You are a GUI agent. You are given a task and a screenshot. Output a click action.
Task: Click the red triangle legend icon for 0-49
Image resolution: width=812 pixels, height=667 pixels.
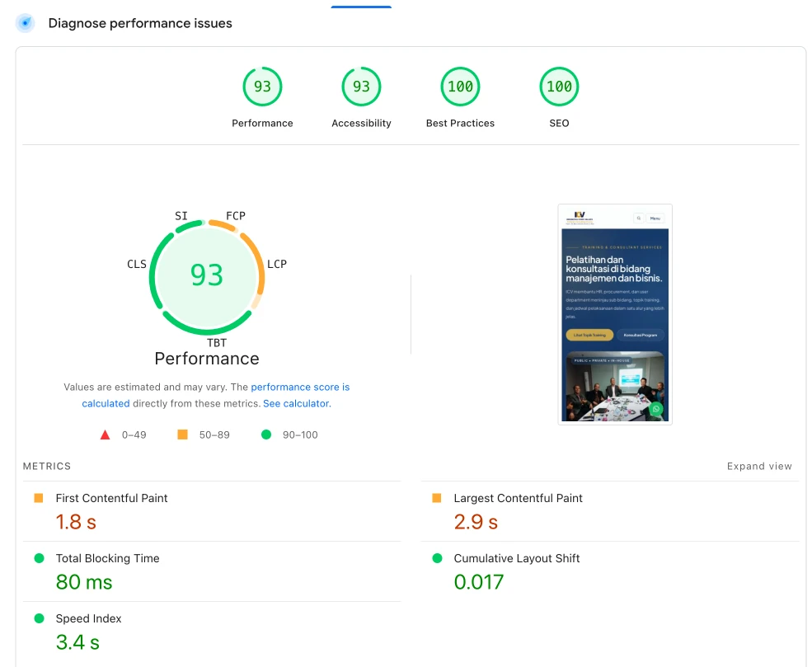click(105, 434)
